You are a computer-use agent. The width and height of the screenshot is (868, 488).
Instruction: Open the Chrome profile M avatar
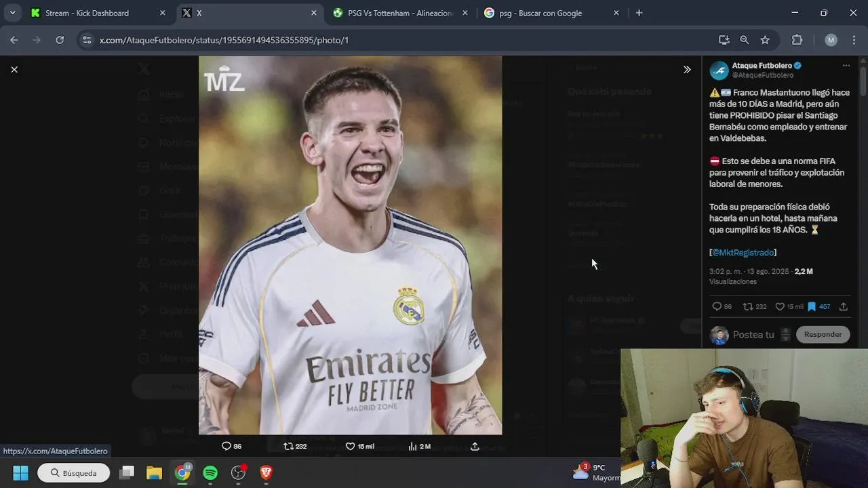click(x=831, y=40)
